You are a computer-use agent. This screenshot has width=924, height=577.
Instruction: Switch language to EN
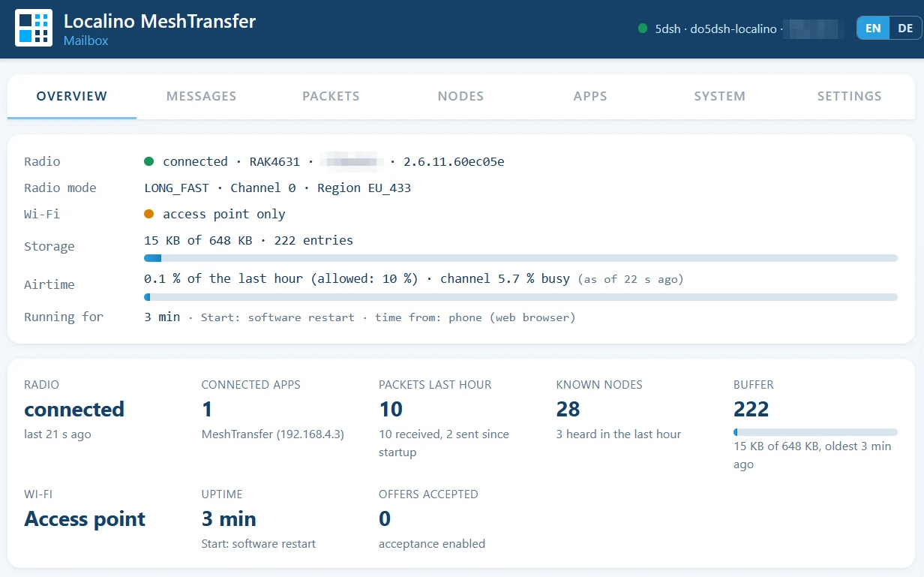(873, 29)
